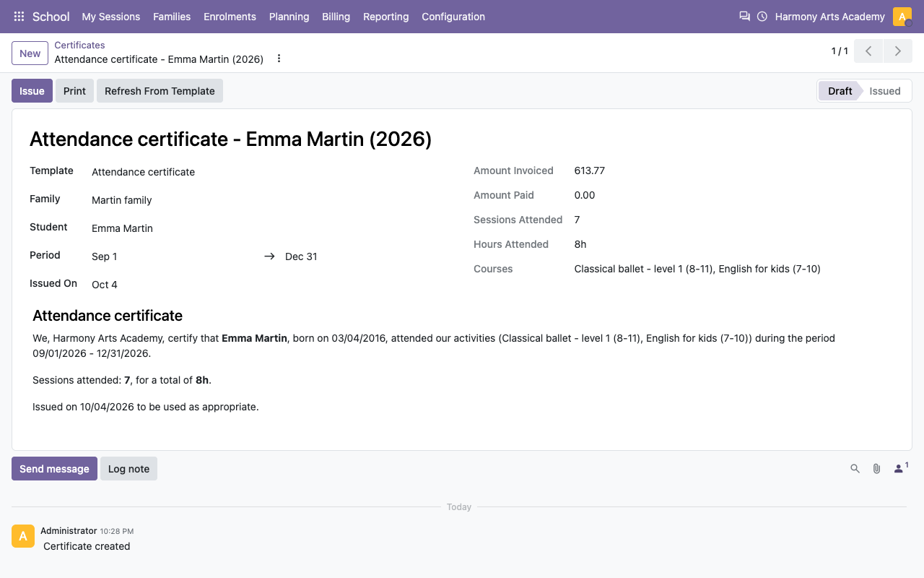Click the Amount Paid value 0.00
Viewport: 924px width, 578px height.
(x=585, y=195)
